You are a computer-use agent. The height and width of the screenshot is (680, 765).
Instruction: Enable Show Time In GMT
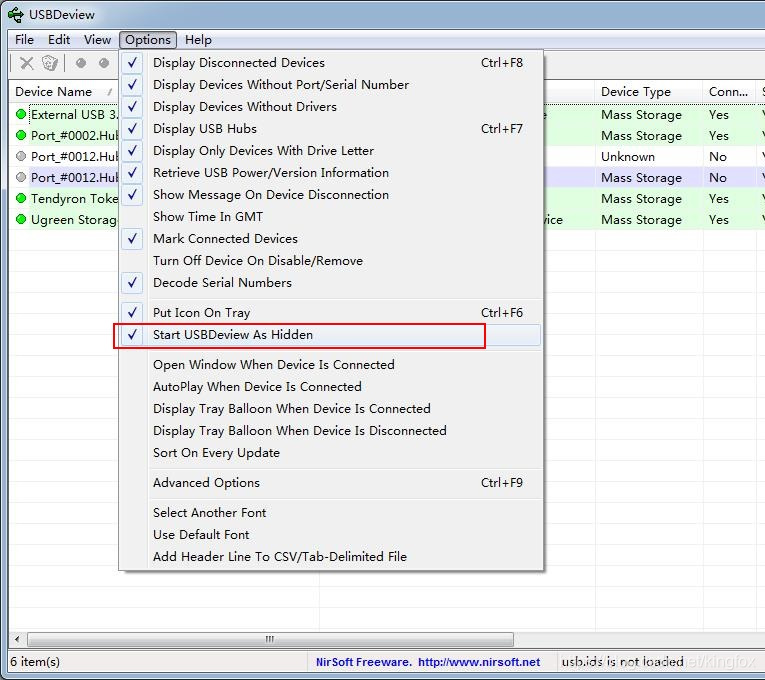click(x=331, y=217)
